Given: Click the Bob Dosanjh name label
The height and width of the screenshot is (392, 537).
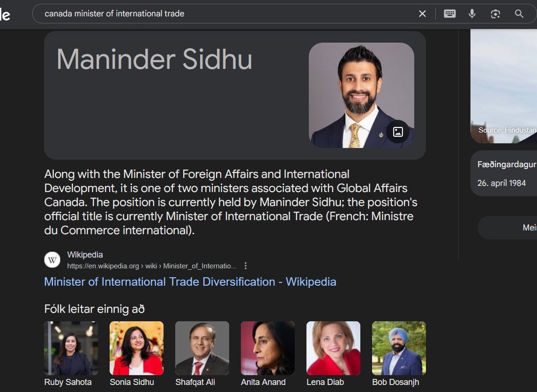Looking at the screenshot, I should tap(395, 382).
